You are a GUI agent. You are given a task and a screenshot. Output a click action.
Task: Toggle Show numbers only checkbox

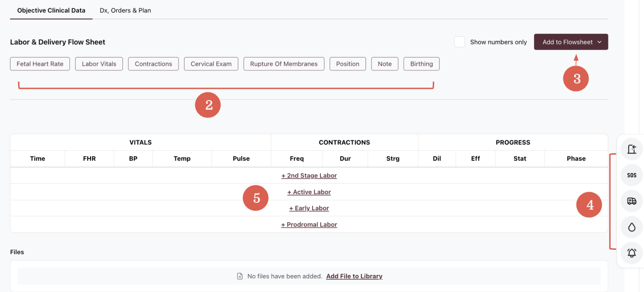coord(459,42)
